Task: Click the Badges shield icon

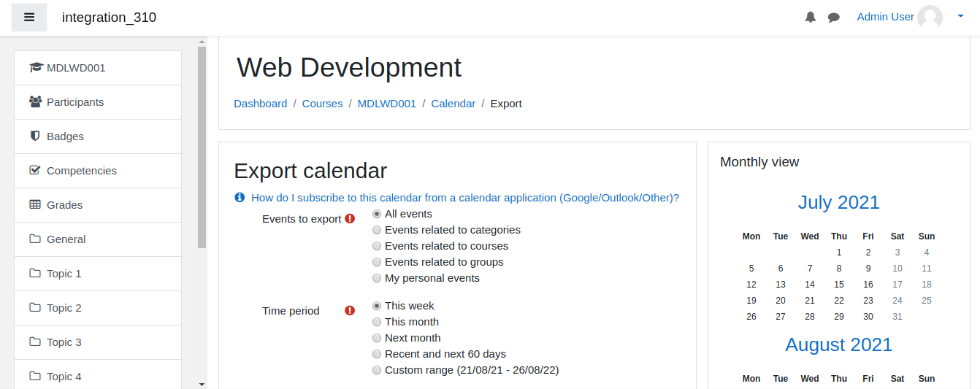Action: 35,136
